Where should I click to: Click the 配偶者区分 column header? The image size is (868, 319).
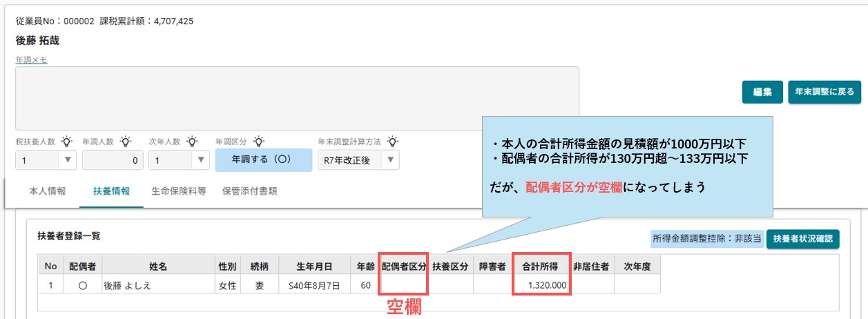[x=403, y=265]
